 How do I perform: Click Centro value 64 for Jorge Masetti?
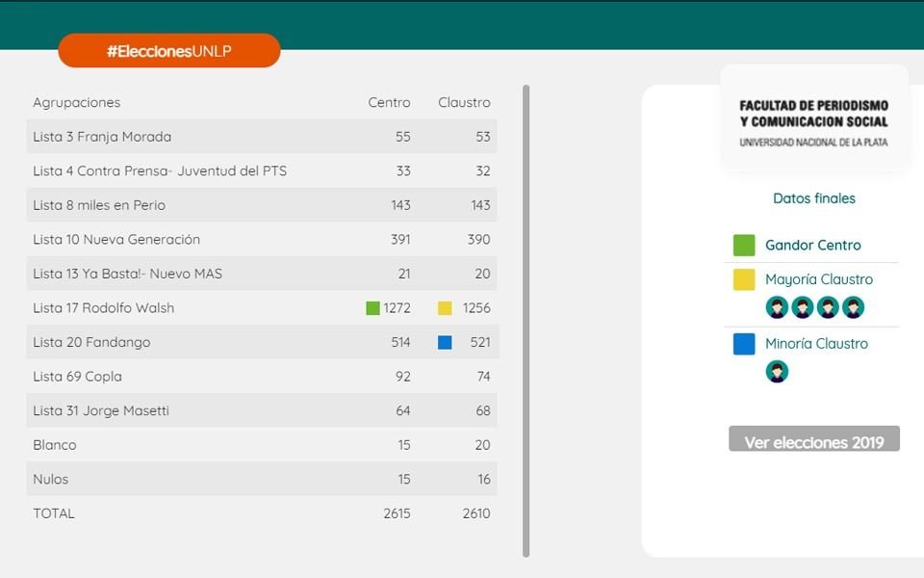(403, 410)
